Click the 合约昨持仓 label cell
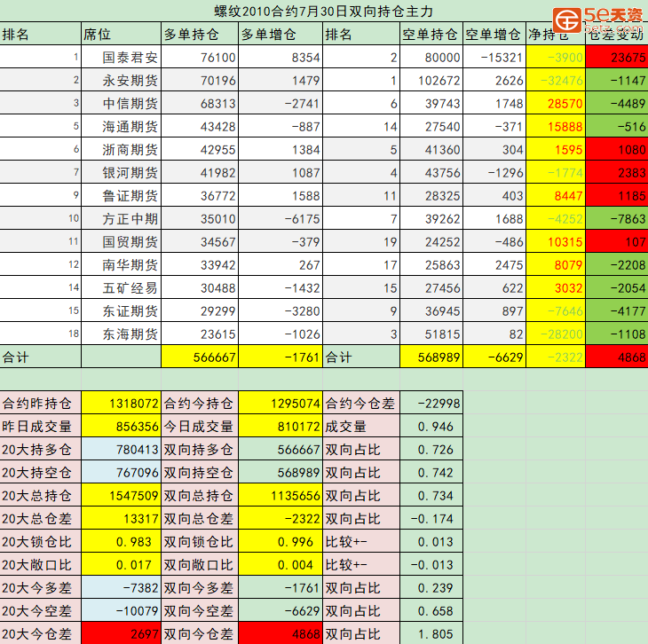648x644 pixels. tap(40, 403)
